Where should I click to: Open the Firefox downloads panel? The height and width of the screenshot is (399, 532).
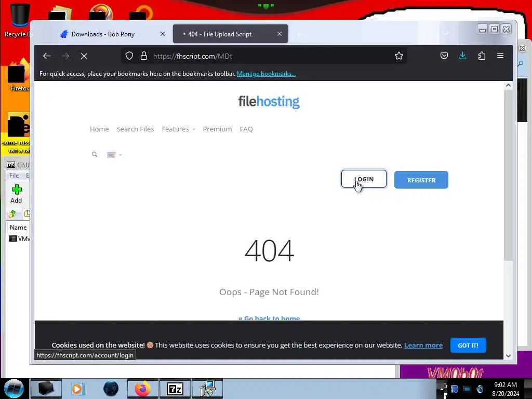pos(462,56)
